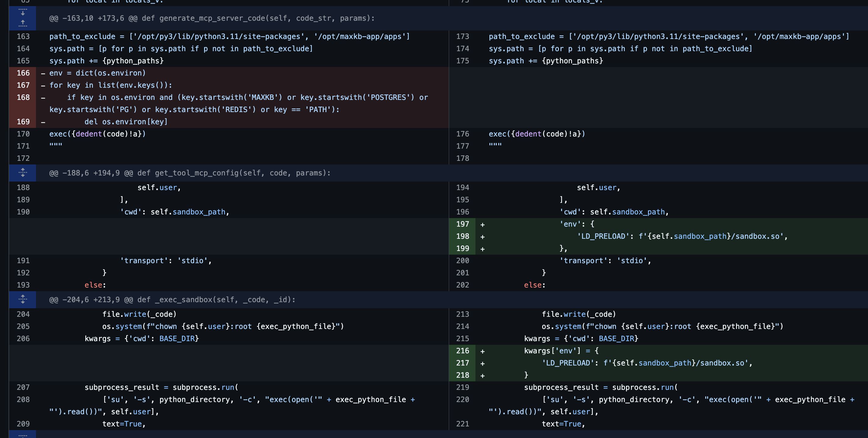
Task: Select added line number 197
Action: (462, 224)
